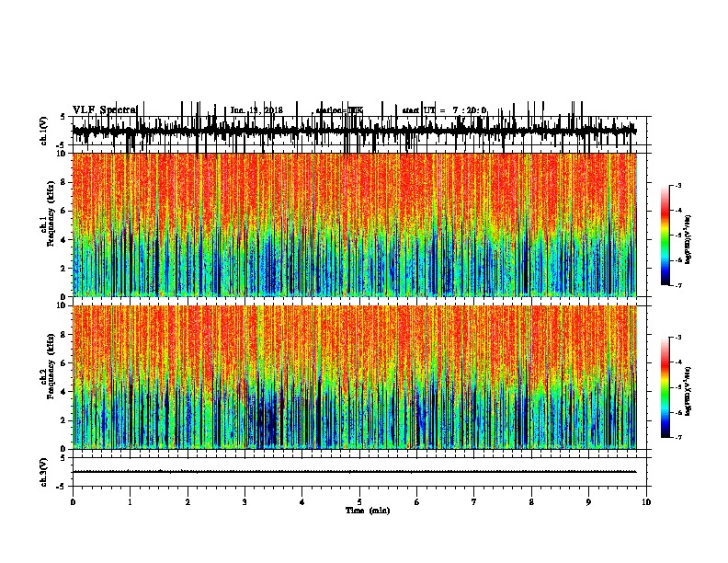Viewport: 728px width, 563px height.
Task: Click the ch.2 spectrogram color bar
Action: [x=665, y=387]
